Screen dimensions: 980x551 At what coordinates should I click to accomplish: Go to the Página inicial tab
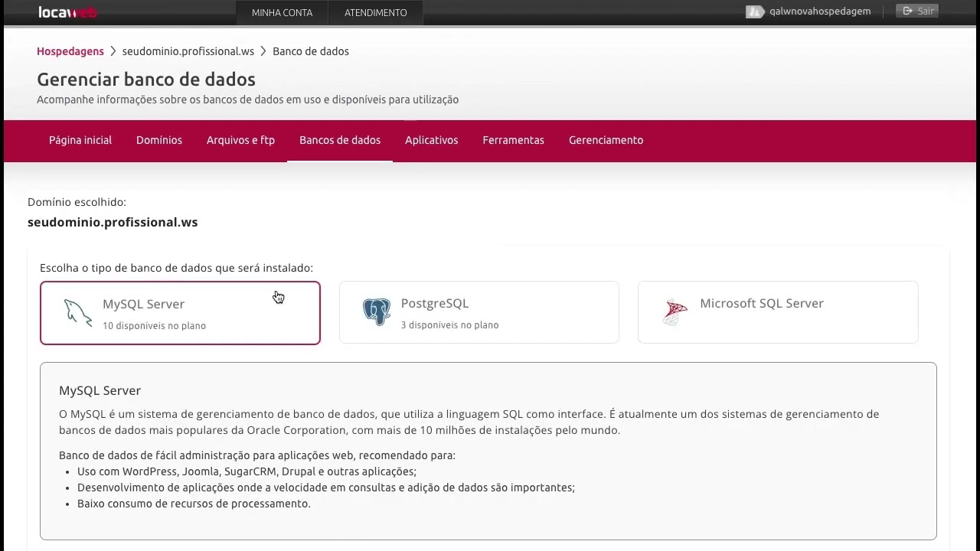(80, 140)
